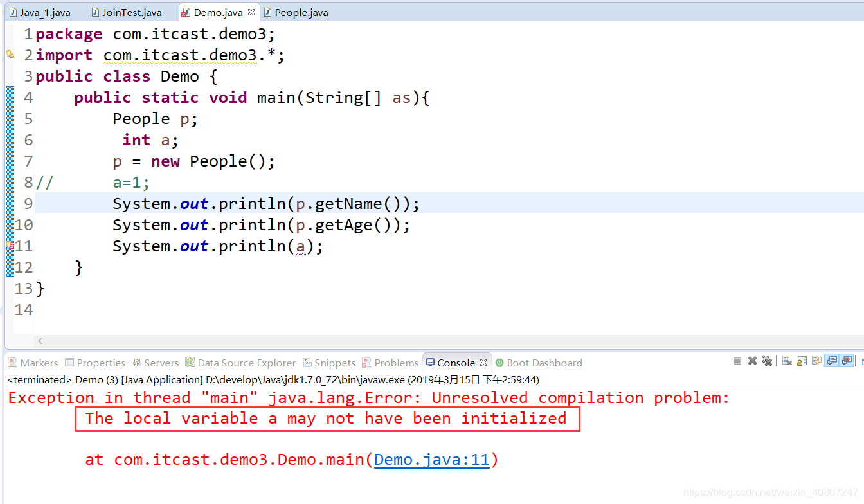
Task: Toggle Show Console When Standard Out Changes
Action: click(831, 361)
